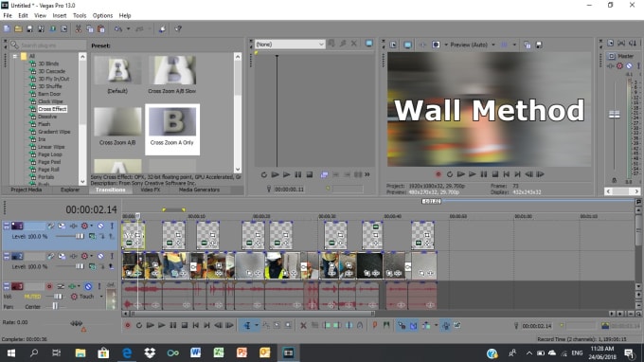Open track 2 automation settings dropdown arrow
The height and width of the screenshot is (362, 644).
tap(91, 256)
